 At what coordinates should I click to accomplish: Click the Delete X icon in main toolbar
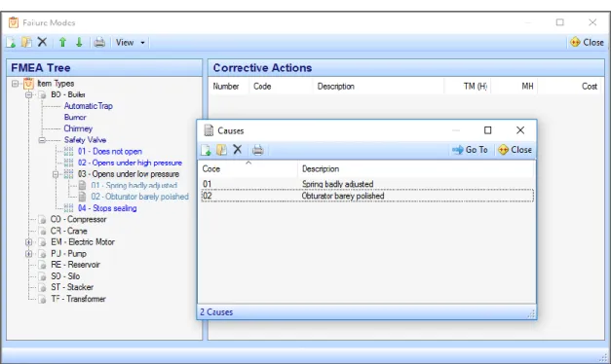tap(42, 42)
